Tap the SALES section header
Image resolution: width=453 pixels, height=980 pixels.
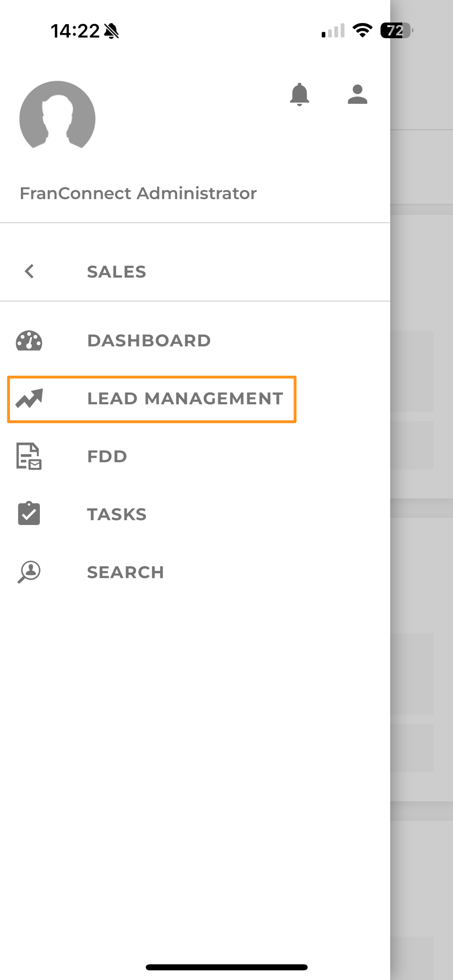coord(117,272)
